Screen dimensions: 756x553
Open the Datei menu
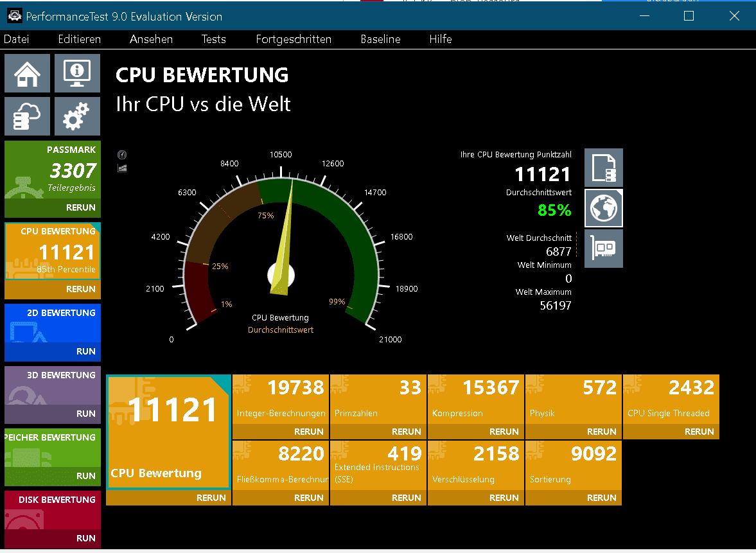(x=17, y=39)
